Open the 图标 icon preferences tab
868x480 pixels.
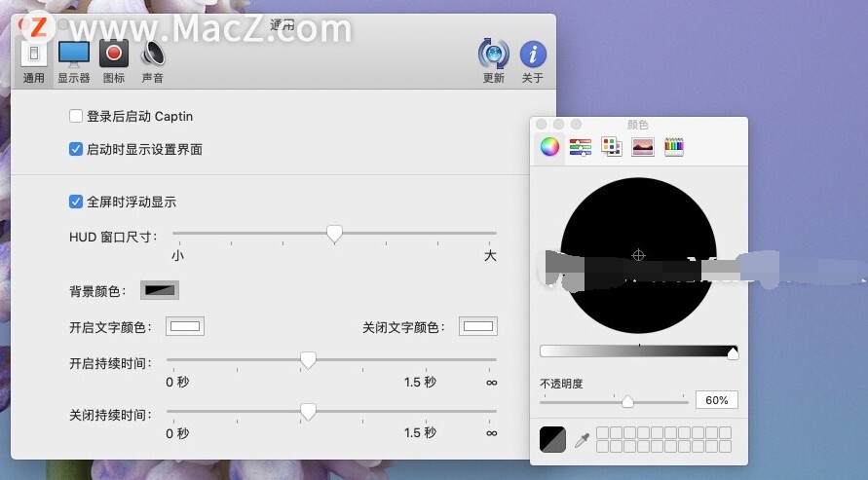pos(113,62)
